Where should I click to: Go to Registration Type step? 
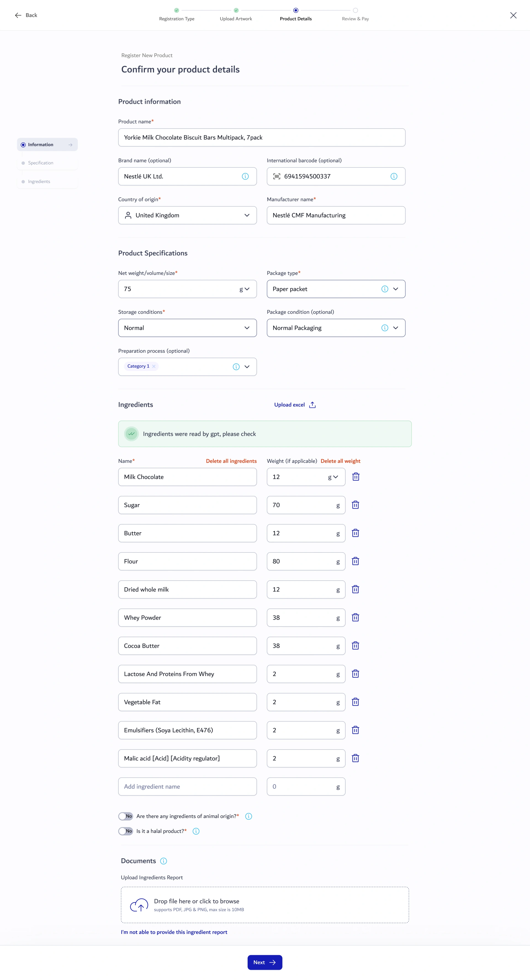[x=177, y=15]
